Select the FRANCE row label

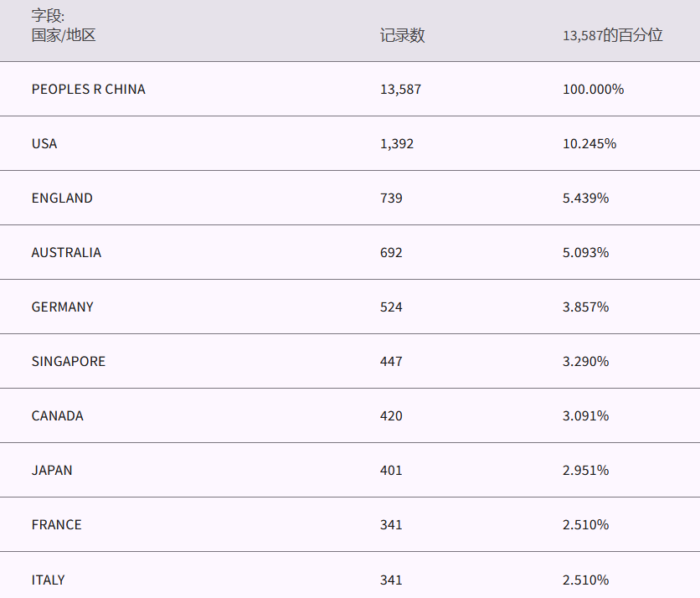coord(57,524)
